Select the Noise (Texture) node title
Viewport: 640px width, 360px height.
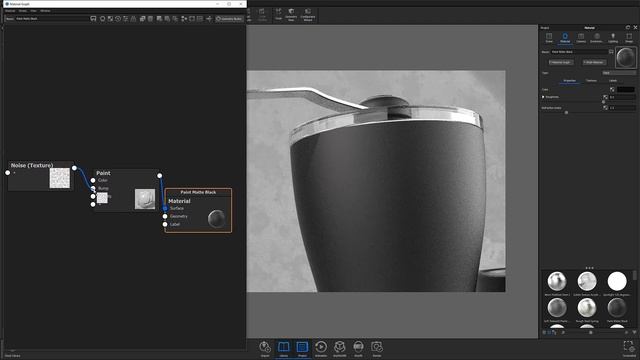click(32, 165)
